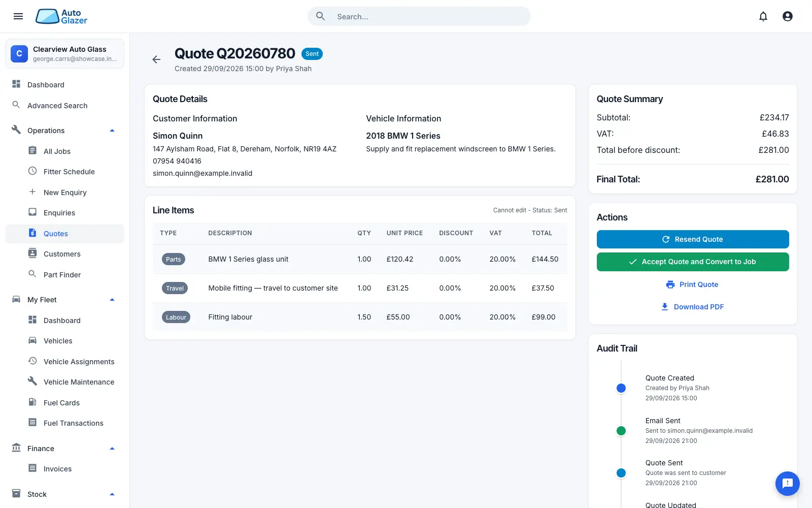
Task: Click the Final Total £281.00 value
Action: pyautogui.click(x=772, y=179)
